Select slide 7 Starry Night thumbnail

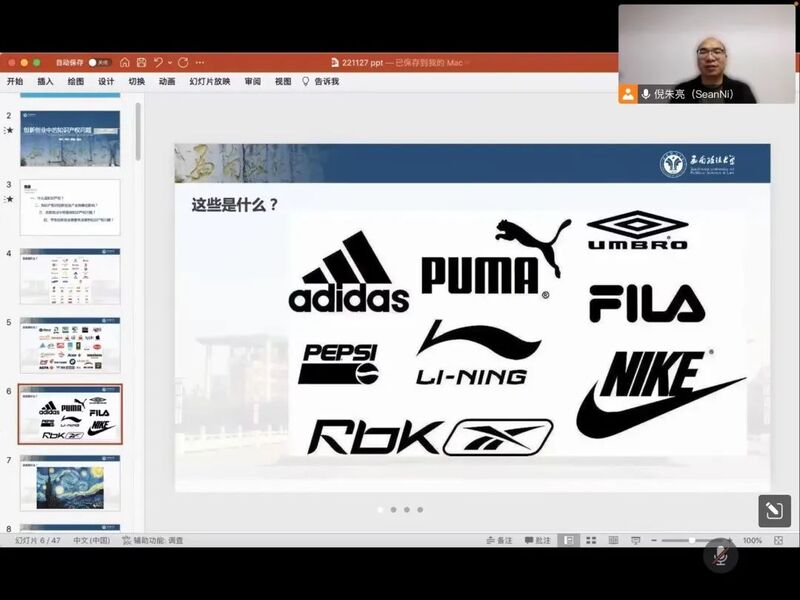coord(70,483)
